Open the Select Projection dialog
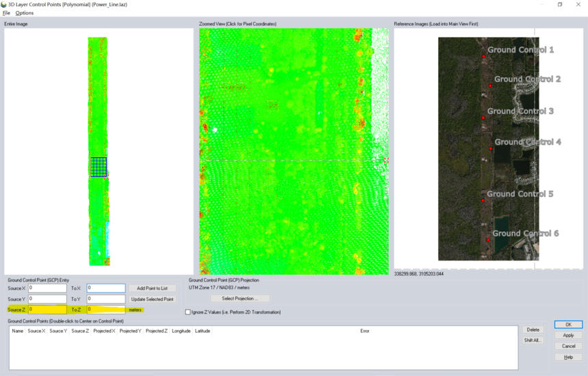588x376 pixels. 240,299
